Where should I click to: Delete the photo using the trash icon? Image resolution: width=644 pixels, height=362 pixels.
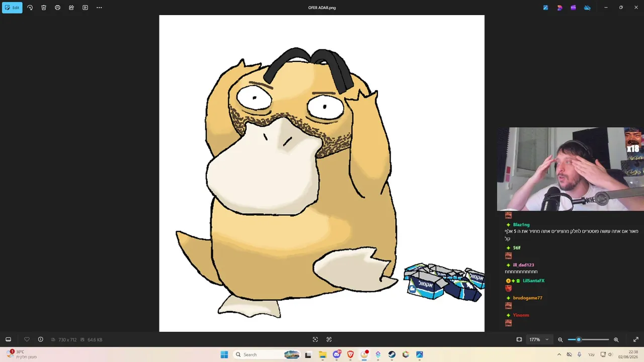pyautogui.click(x=44, y=8)
